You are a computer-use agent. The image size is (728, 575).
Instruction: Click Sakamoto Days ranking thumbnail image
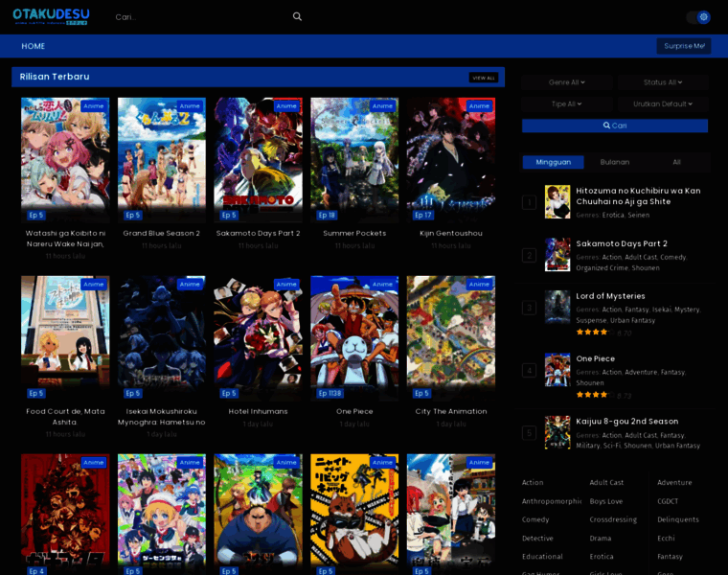point(557,255)
